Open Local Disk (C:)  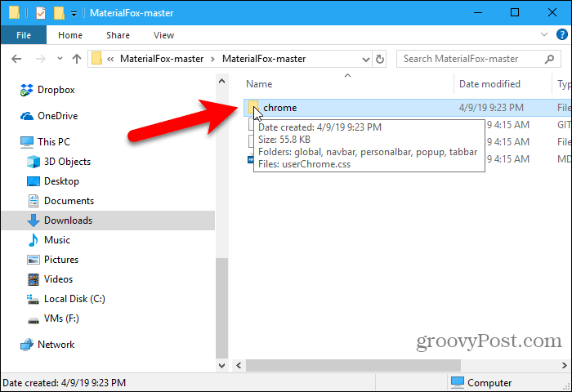coord(74,299)
